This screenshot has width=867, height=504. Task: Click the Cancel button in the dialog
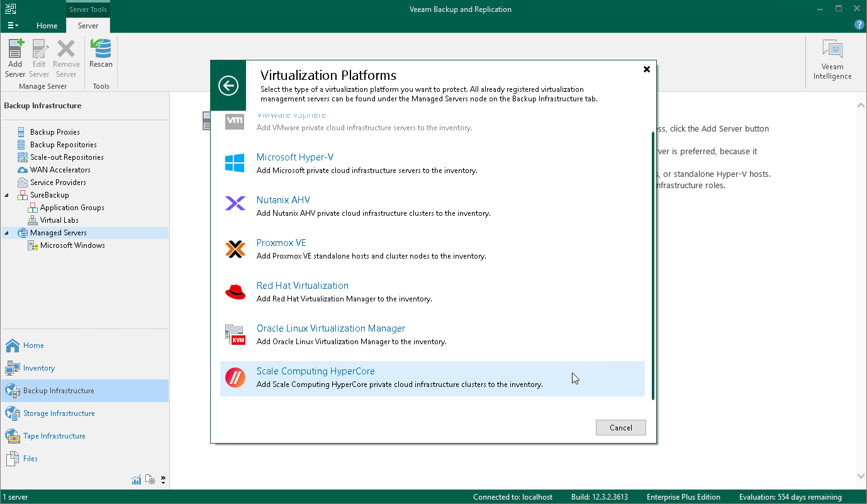pyautogui.click(x=620, y=428)
